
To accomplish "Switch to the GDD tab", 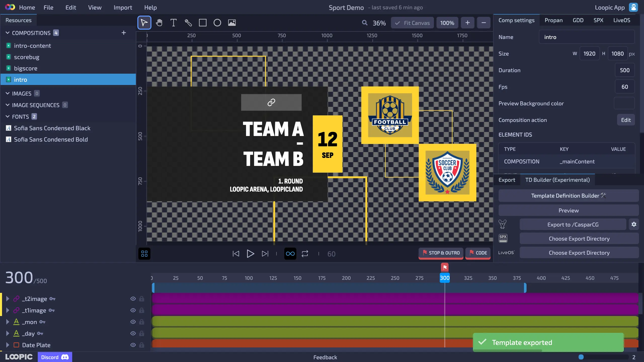I will pyautogui.click(x=578, y=20).
